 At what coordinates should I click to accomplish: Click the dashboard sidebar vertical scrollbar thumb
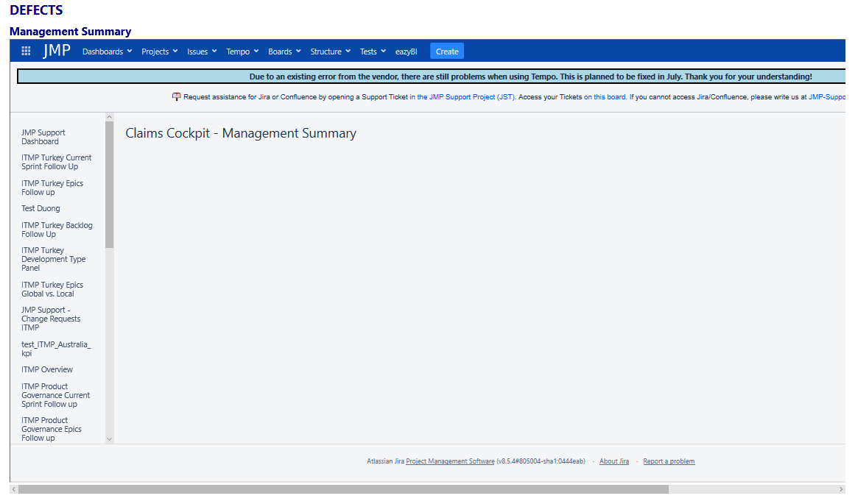[x=110, y=185]
